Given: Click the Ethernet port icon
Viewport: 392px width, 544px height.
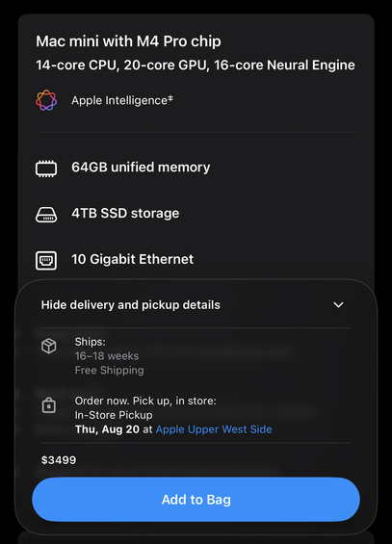Looking at the screenshot, I should tap(46, 260).
